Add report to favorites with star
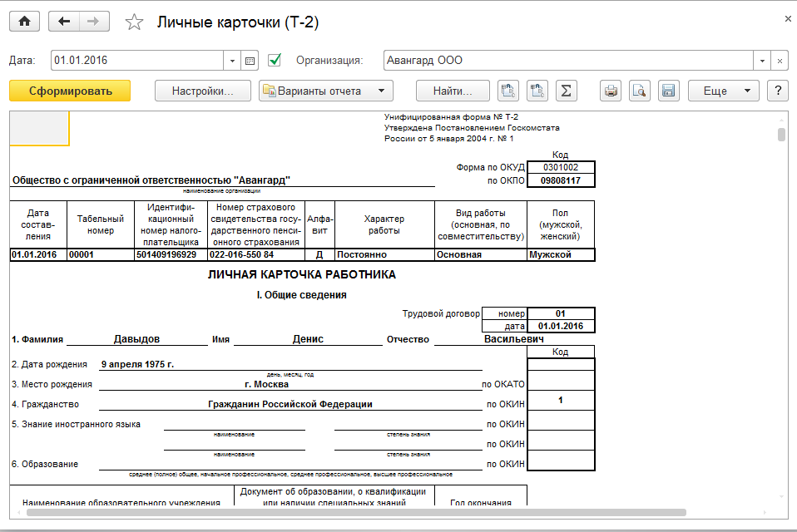This screenshot has height=532, width=797. (x=133, y=22)
